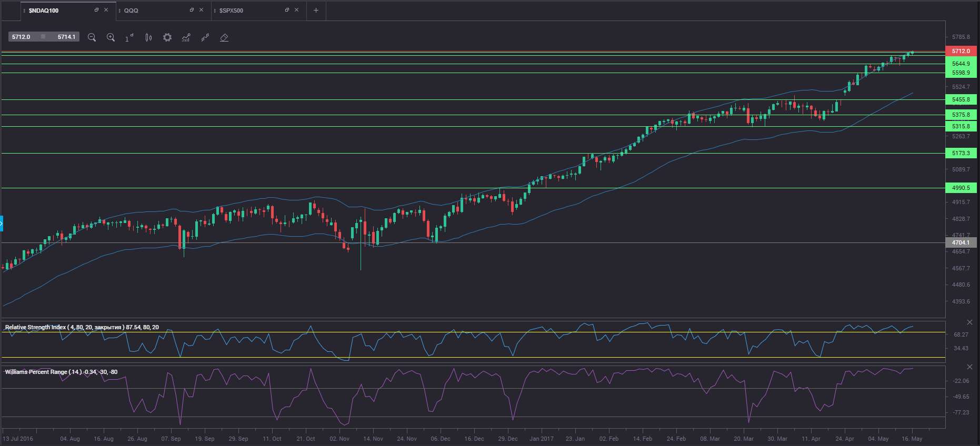Click the 02. Nov date axis label

[x=339, y=439]
